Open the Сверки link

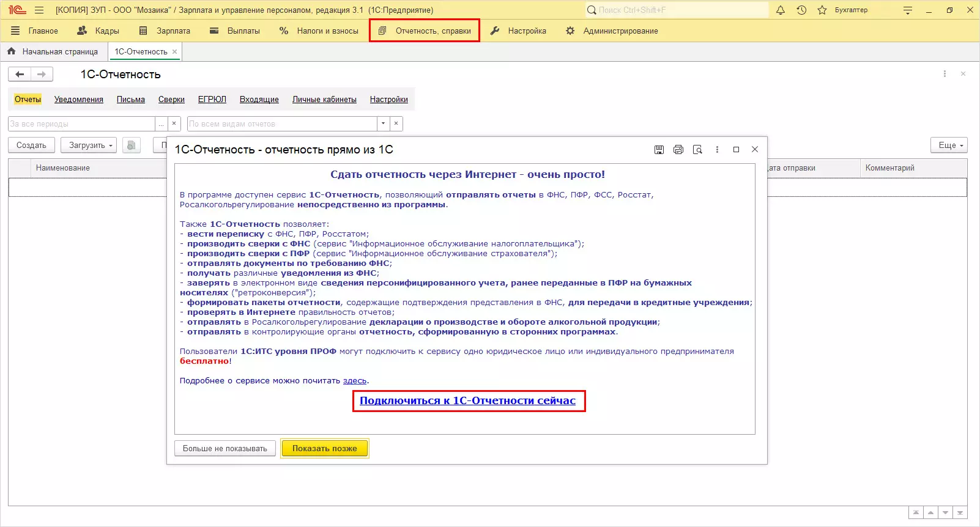pyautogui.click(x=171, y=99)
